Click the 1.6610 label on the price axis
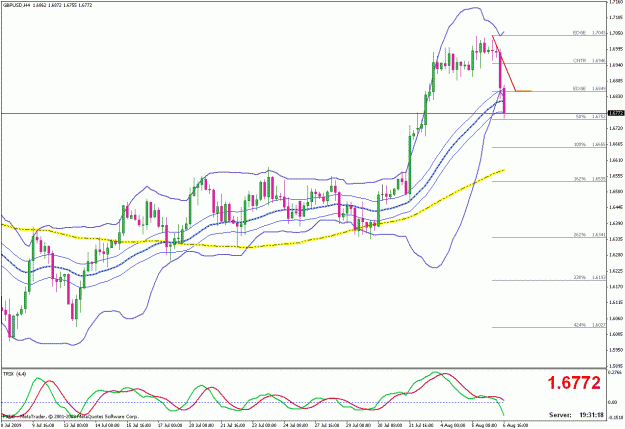Viewport: 625px width, 429px height. [x=617, y=160]
